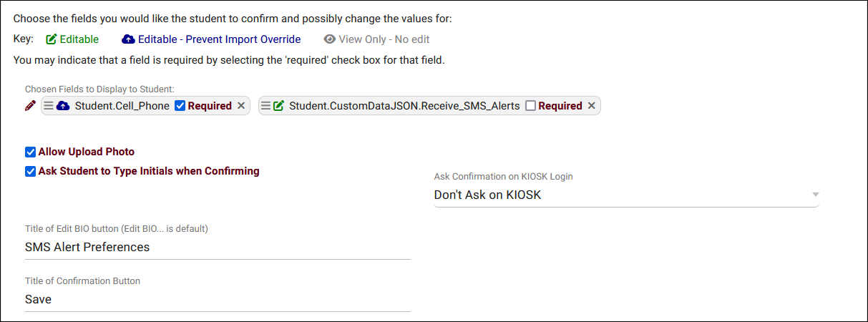Click the Title of Confirmation Button field
The width and height of the screenshot is (868, 322).
218,299
